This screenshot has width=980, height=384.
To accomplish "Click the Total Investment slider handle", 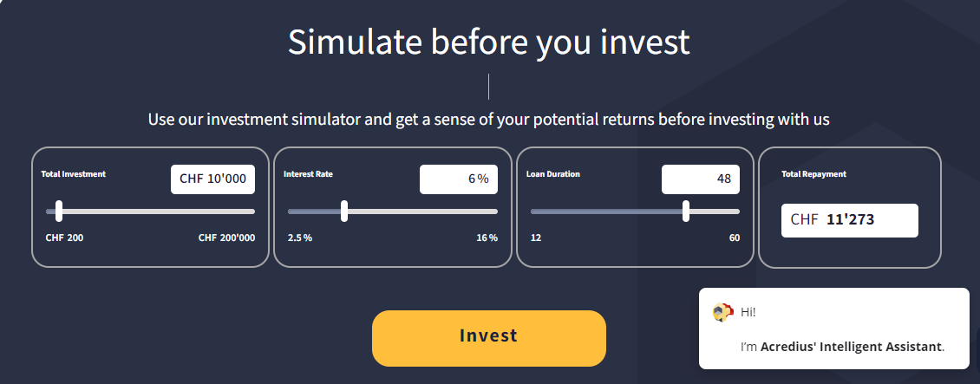I will (59, 211).
